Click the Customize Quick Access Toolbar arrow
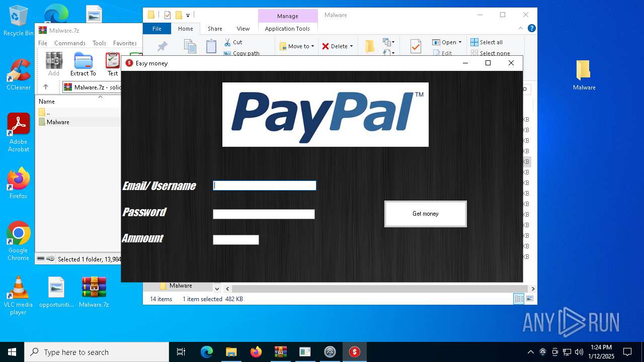Viewport: 644px width, 362px height. tap(188, 16)
